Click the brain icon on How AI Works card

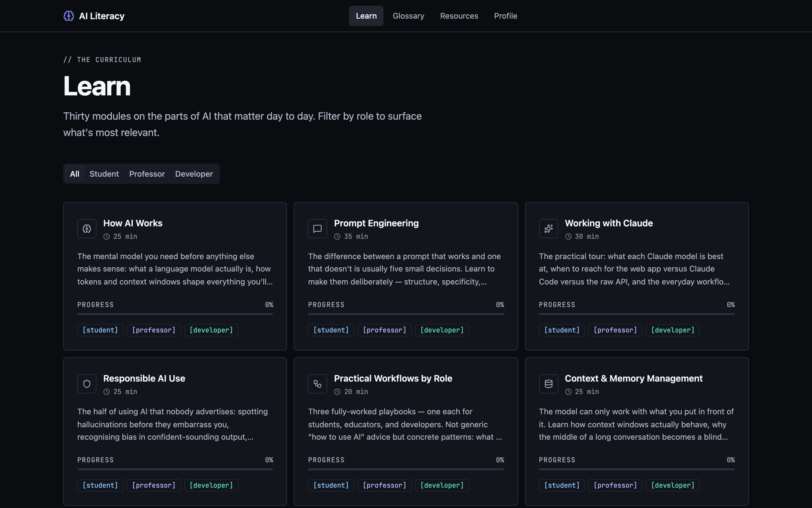(87, 229)
